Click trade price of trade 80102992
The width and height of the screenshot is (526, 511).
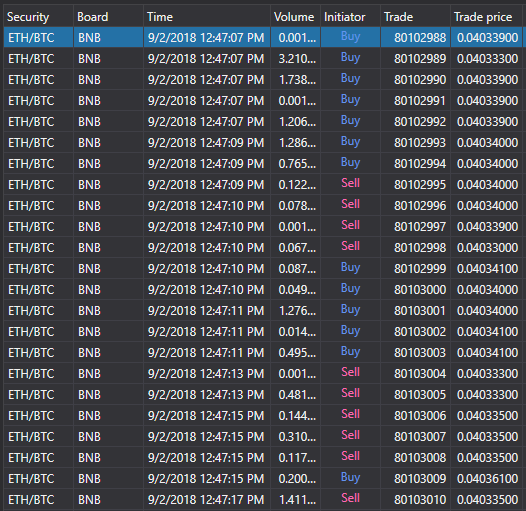[487, 122]
